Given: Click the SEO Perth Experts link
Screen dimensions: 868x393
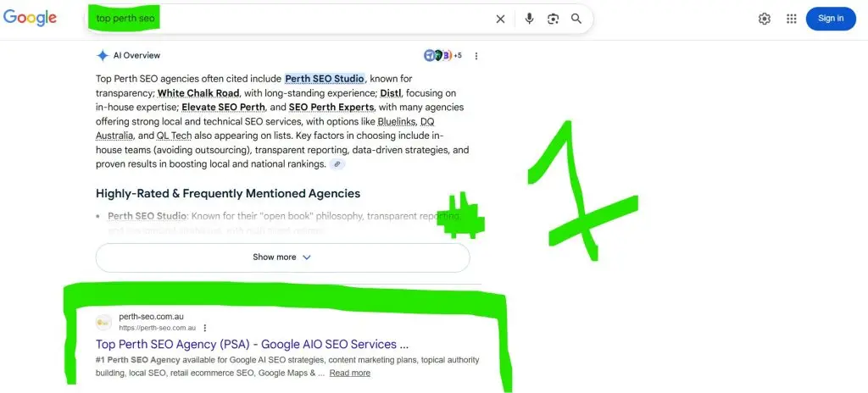Looking at the screenshot, I should pyautogui.click(x=331, y=107).
